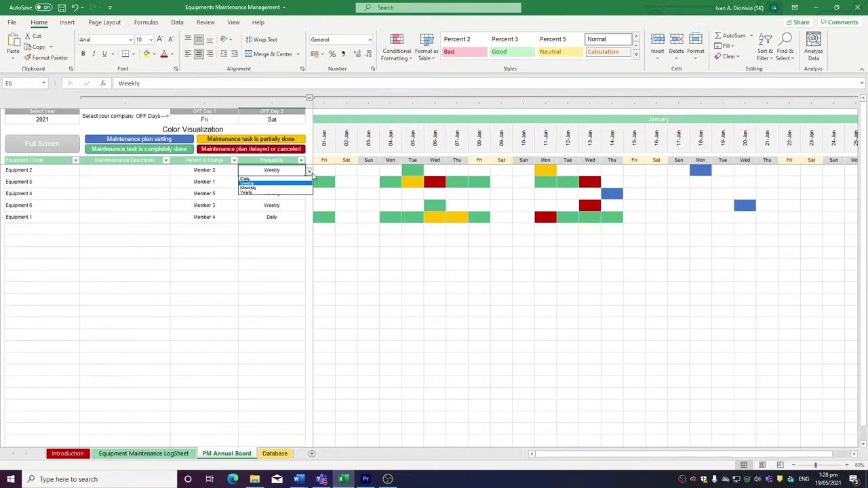Open Equipment Maintenance LogSheet tab
The height and width of the screenshot is (488, 868).
click(x=144, y=453)
